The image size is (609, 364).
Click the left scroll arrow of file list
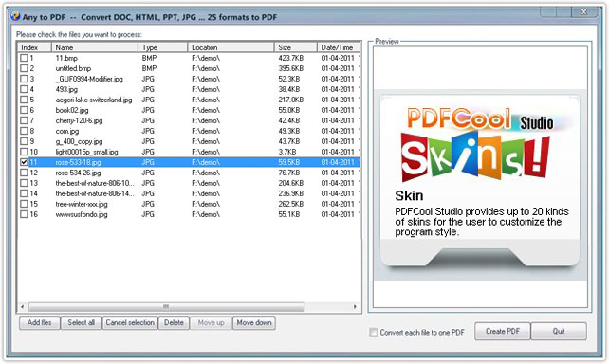coord(23,307)
